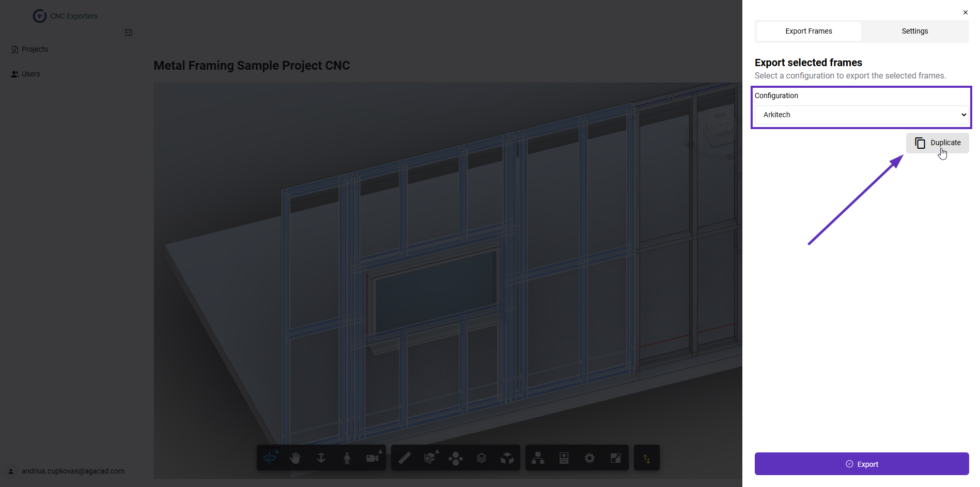980x487 pixels.
Task: Activate the Measure ruler tool
Action: point(405,458)
